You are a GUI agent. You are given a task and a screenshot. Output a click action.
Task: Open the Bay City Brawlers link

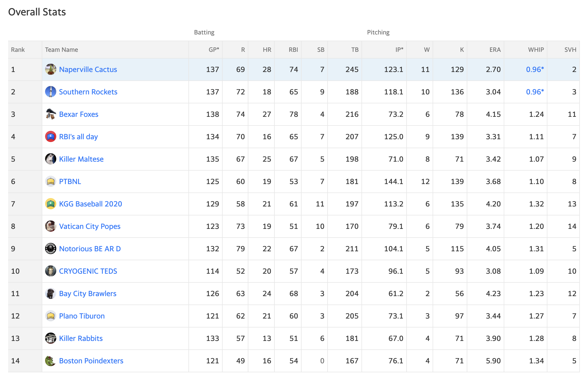point(88,294)
